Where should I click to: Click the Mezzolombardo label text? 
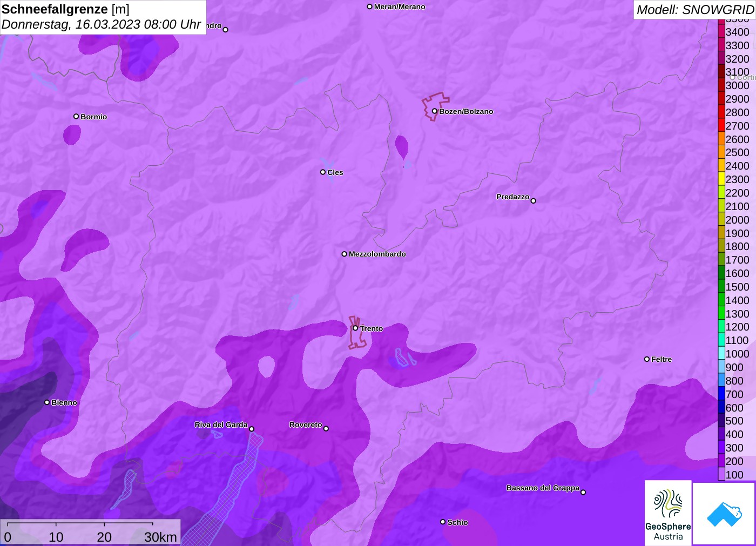pos(377,254)
